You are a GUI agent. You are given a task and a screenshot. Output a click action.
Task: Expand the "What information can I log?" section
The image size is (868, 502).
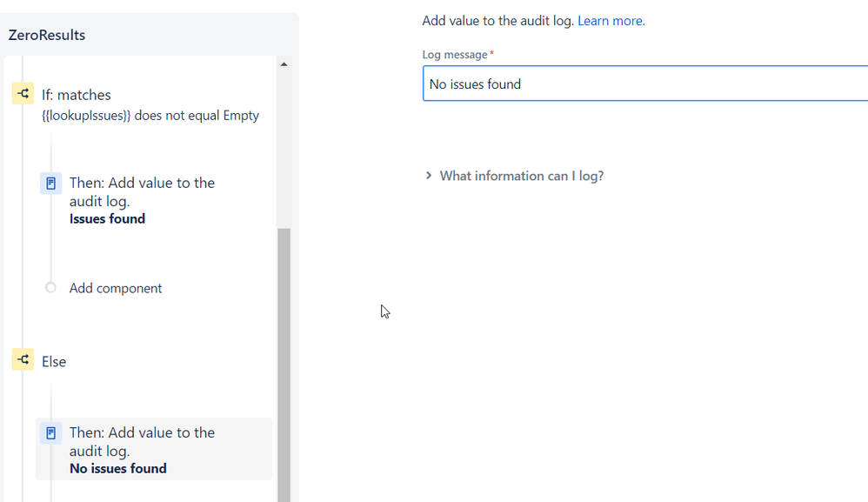coord(521,175)
